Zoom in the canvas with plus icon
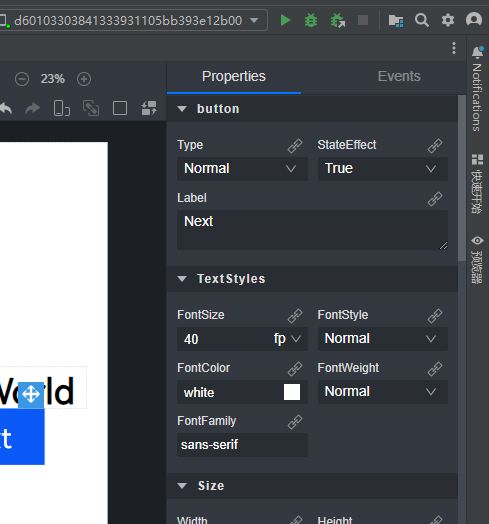Image resolution: width=489 pixels, height=524 pixels. [x=84, y=79]
